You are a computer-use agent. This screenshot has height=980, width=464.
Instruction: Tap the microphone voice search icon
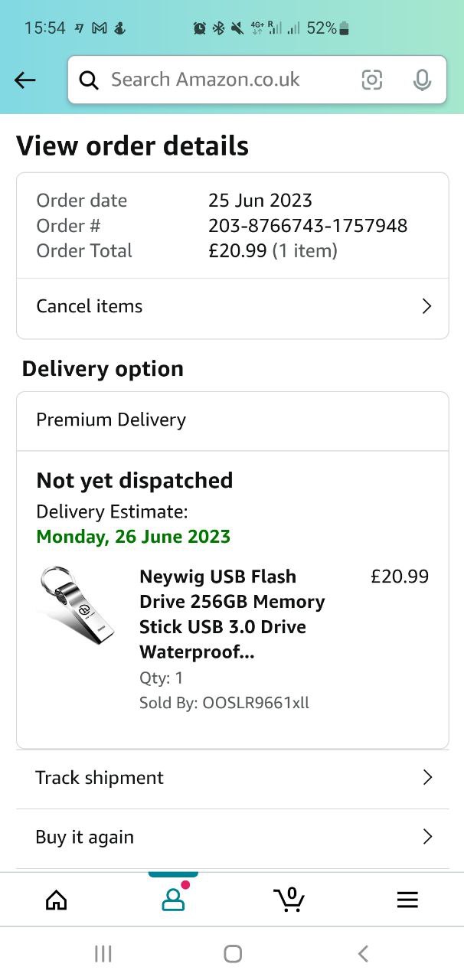click(422, 80)
